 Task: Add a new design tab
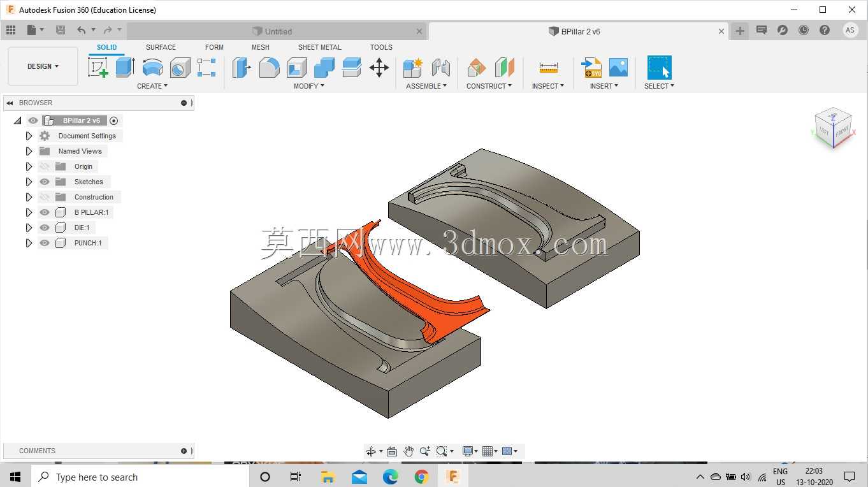coord(740,31)
